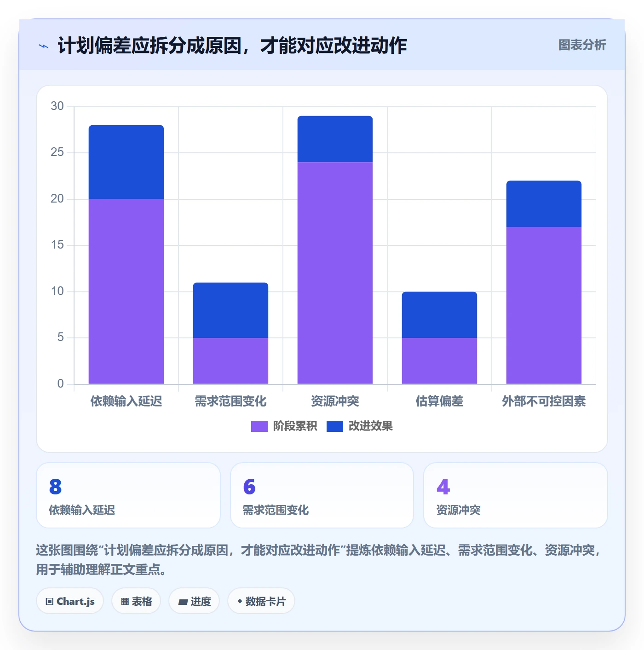Viewport: 644px width, 650px height.
Task: Click the purple bar segment for 估算偏差
Action: tap(439, 361)
